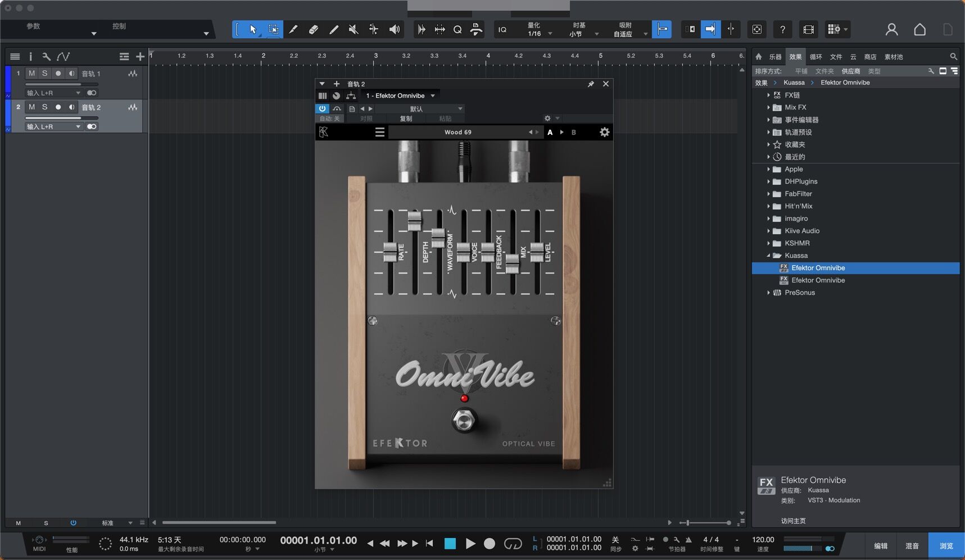Switch to 循环 browser tab
This screenshot has height=560, width=965.
pos(816,57)
